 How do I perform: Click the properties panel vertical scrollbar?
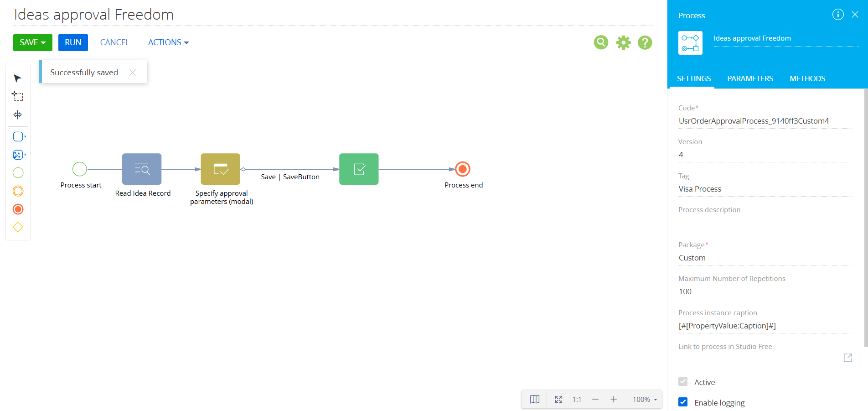click(866, 218)
